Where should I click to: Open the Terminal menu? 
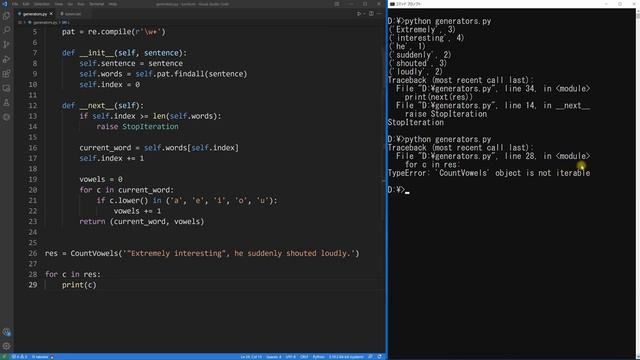click(97, 4)
